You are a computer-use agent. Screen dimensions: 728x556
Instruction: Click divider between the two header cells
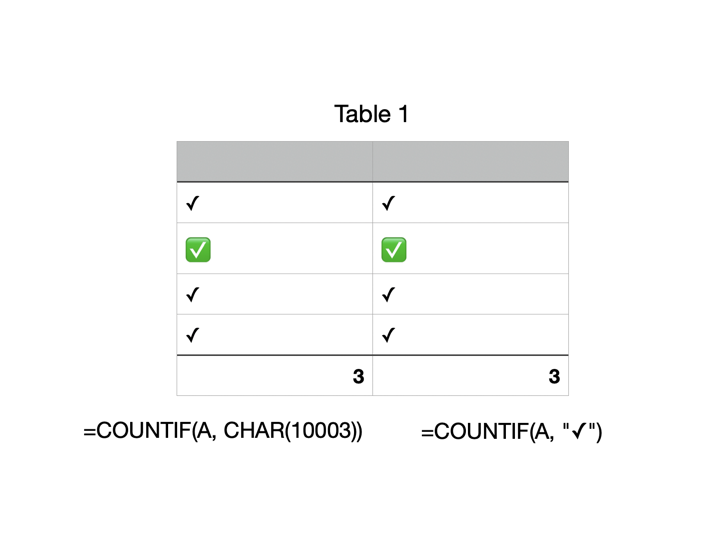tap(372, 161)
